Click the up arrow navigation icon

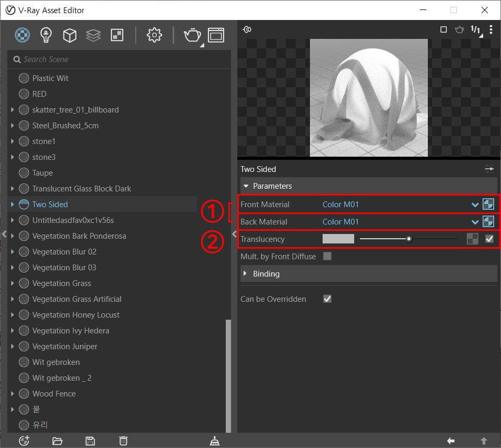(484, 441)
